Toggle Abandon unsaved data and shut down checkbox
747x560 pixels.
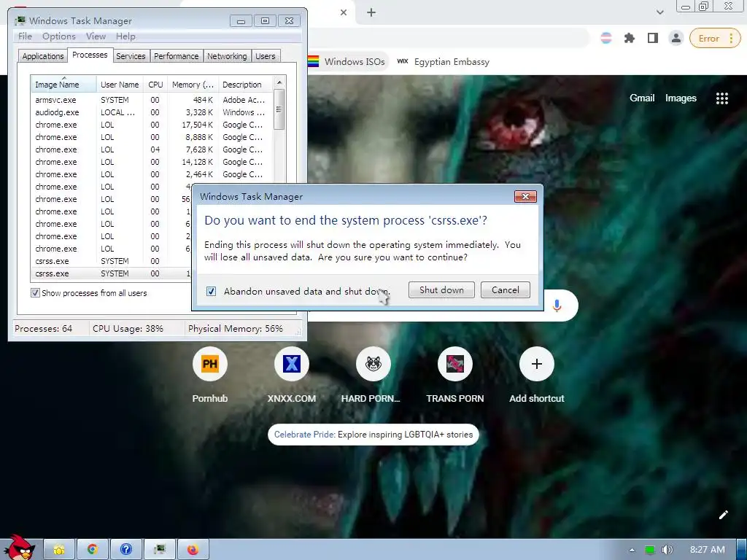(x=211, y=291)
